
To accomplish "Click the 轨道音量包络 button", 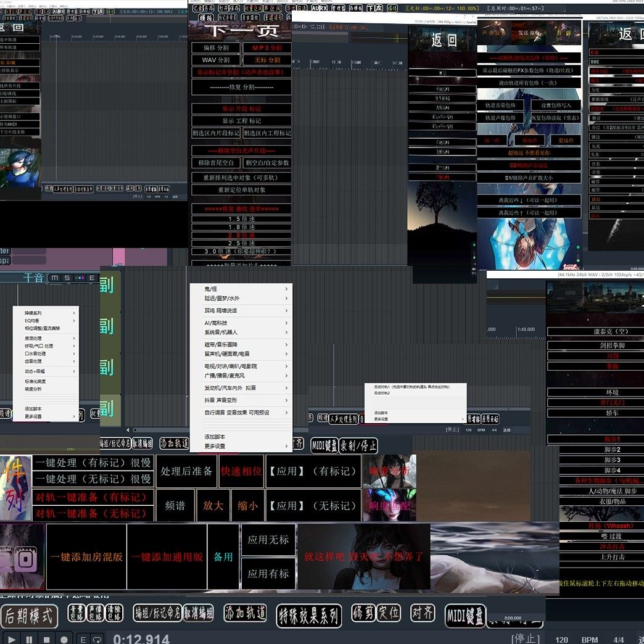I will point(500,105).
